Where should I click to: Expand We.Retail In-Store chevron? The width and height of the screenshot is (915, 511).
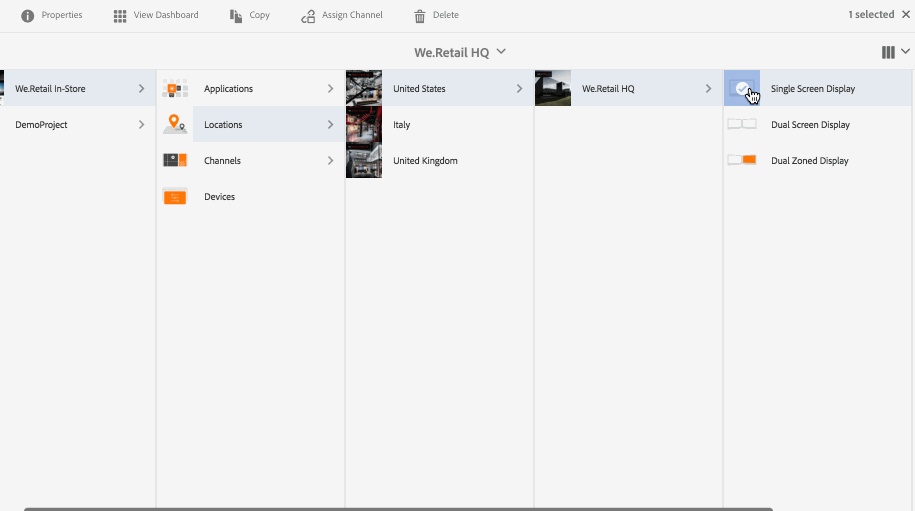(x=141, y=89)
